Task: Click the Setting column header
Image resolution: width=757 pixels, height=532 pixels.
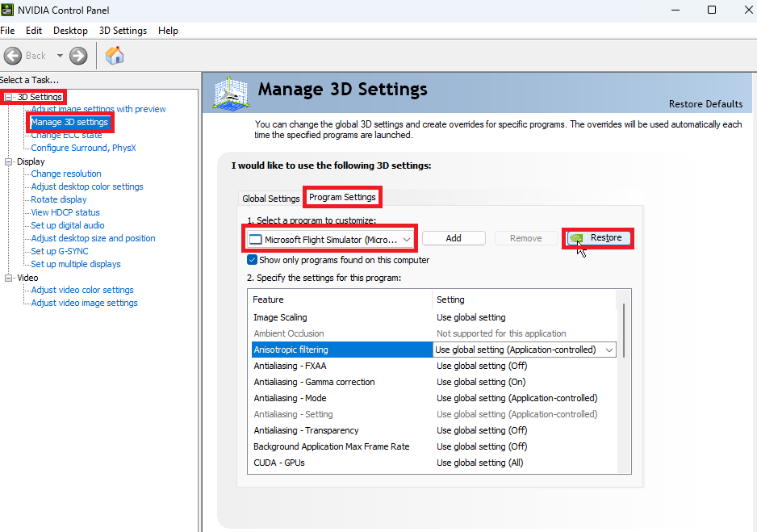Action: click(x=525, y=300)
